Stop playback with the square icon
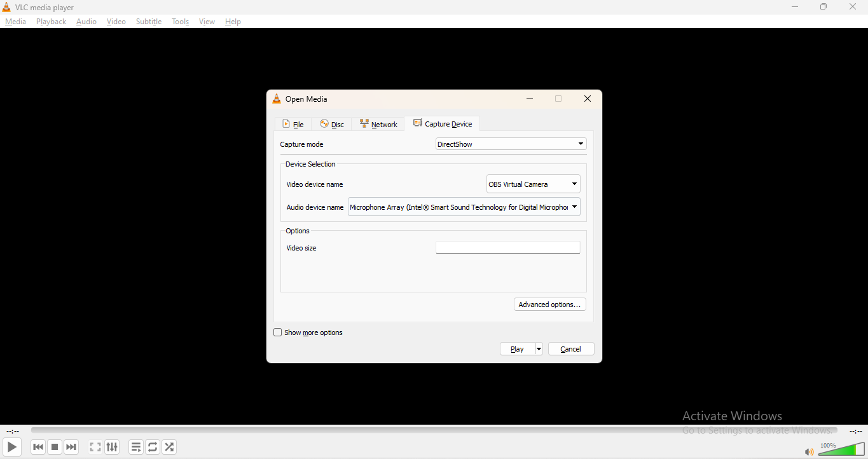868x459 pixels. point(55,447)
